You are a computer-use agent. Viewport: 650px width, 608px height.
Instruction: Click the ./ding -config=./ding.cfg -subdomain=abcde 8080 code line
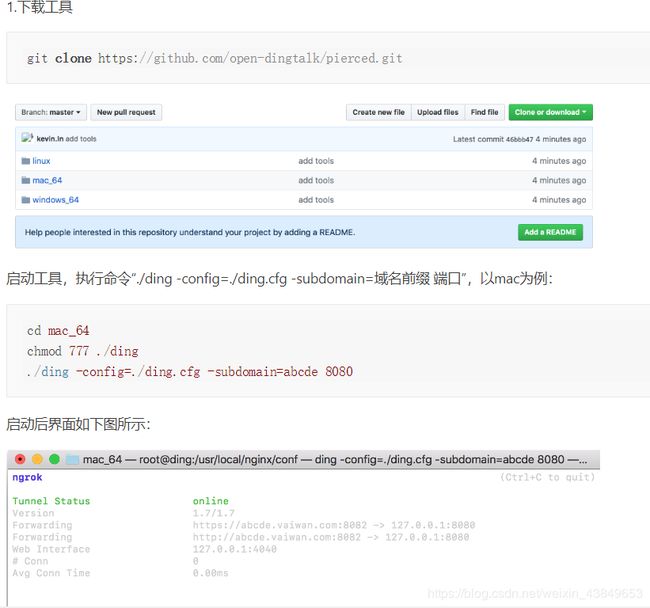point(190,371)
